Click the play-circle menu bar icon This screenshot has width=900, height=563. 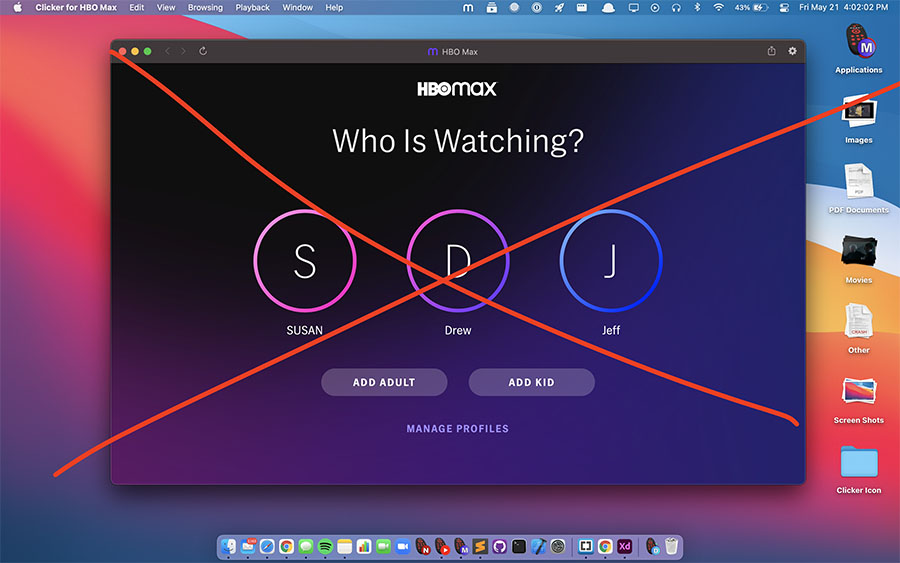coord(655,7)
